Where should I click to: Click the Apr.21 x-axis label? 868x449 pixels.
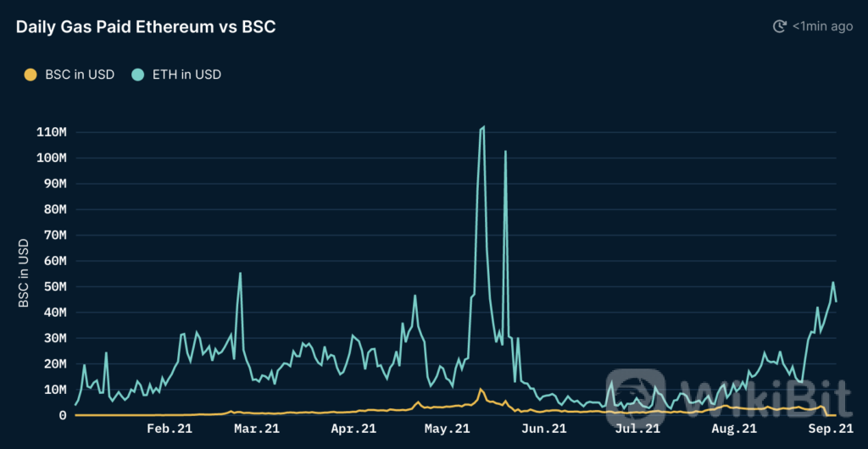[353, 430]
